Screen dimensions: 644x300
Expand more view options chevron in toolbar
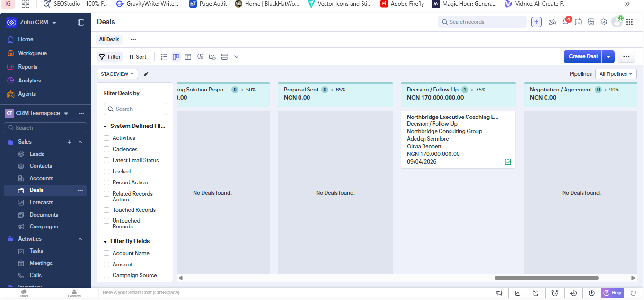pyautogui.click(x=237, y=57)
